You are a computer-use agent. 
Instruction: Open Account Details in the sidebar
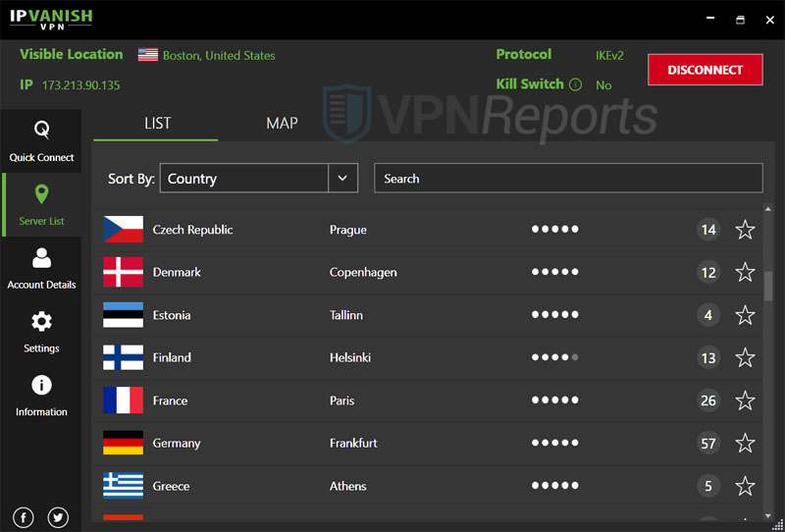[x=41, y=268]
